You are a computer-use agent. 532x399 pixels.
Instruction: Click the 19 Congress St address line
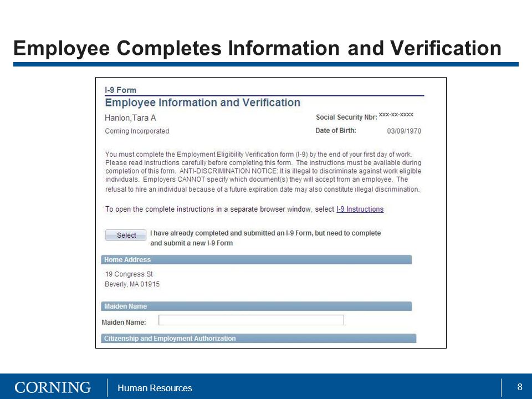[129, 274]
